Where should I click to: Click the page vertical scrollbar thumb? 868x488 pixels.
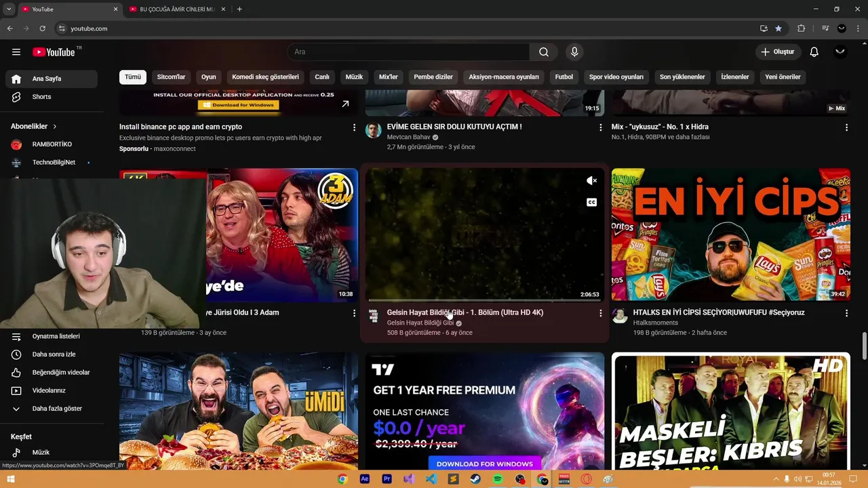pyautogui.click(x=863, y=346)
